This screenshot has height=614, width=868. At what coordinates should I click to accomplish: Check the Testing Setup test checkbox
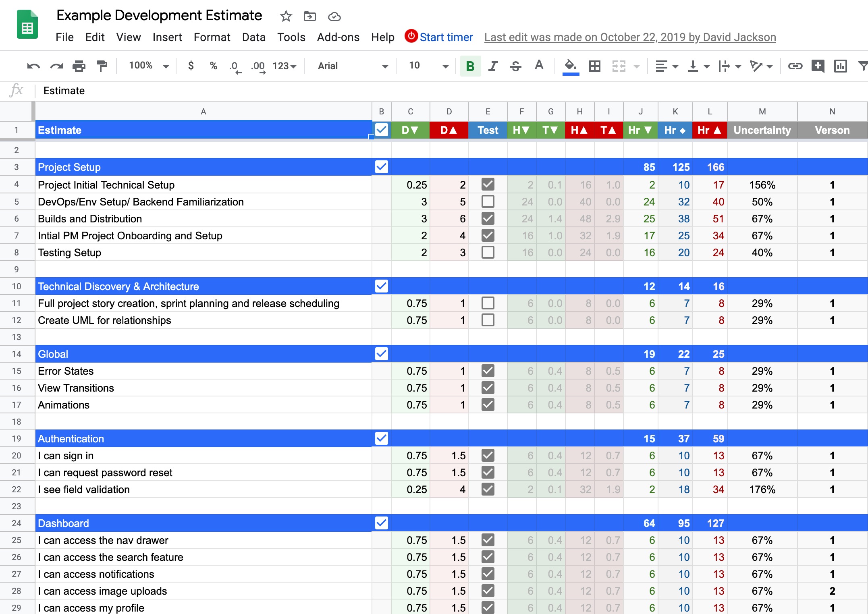tap(488, 252)
